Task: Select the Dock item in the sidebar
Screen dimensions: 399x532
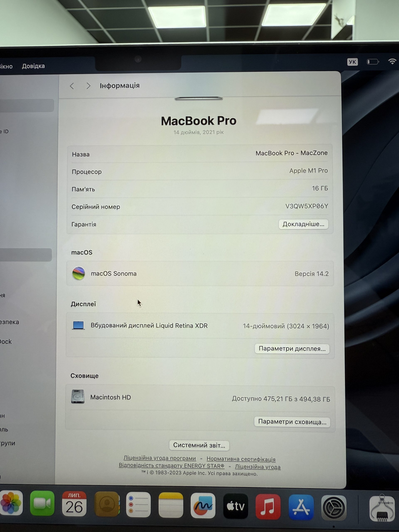Action: [6, 341]
